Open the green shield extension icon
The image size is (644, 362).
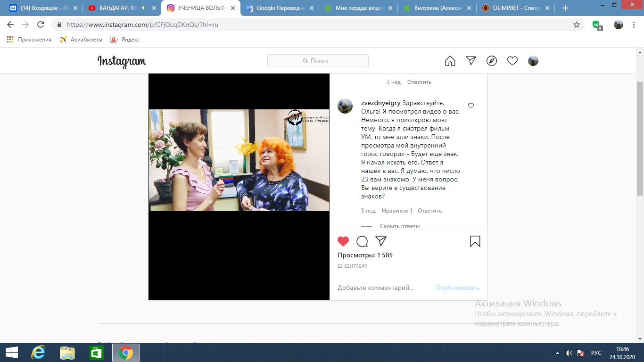(x=597, y=25)
